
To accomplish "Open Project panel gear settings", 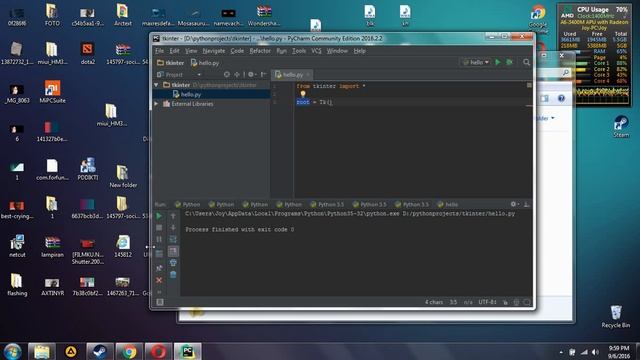I will [x=251, y=74].
